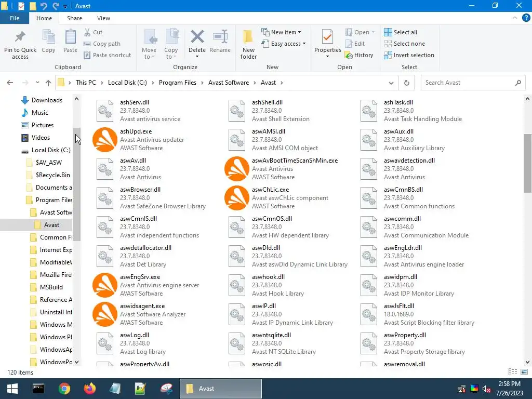The width and height of the screenshot is (532, 399).
Task: Refresh the Avast folder view
Action: click(406, 83)
